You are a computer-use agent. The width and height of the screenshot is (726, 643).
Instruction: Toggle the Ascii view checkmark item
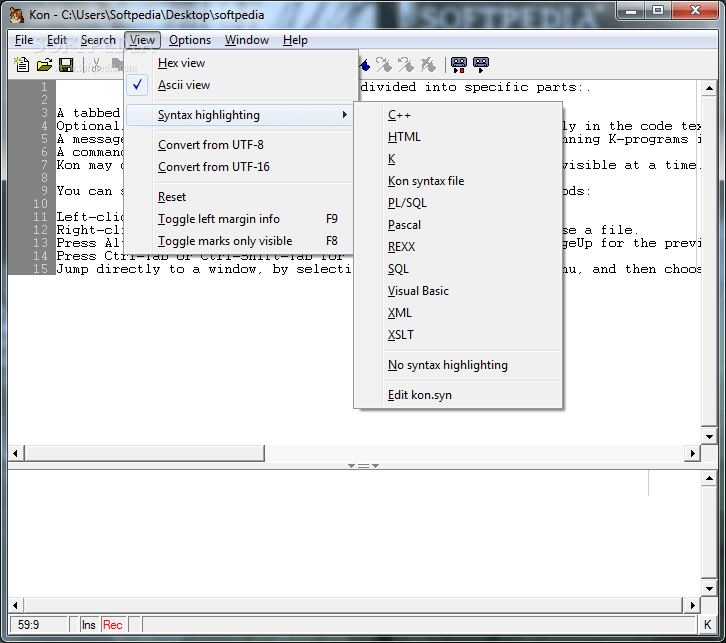[x=239, y=85]
